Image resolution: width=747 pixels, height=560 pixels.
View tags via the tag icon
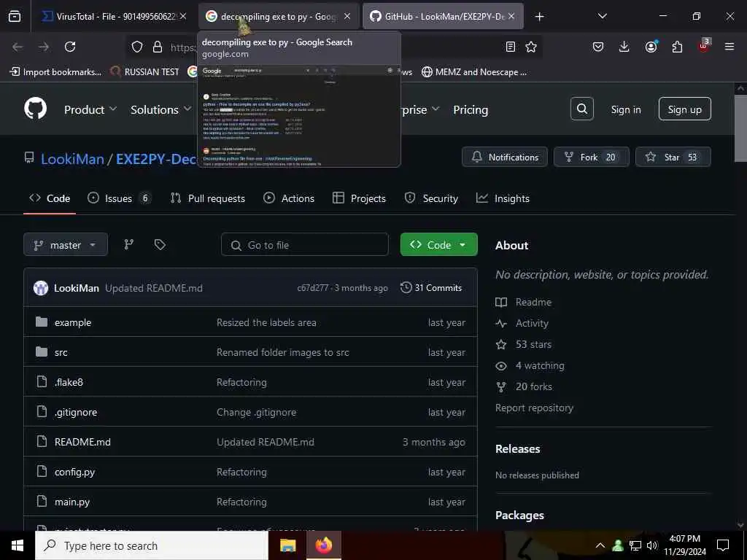click(x=160, y=245)
